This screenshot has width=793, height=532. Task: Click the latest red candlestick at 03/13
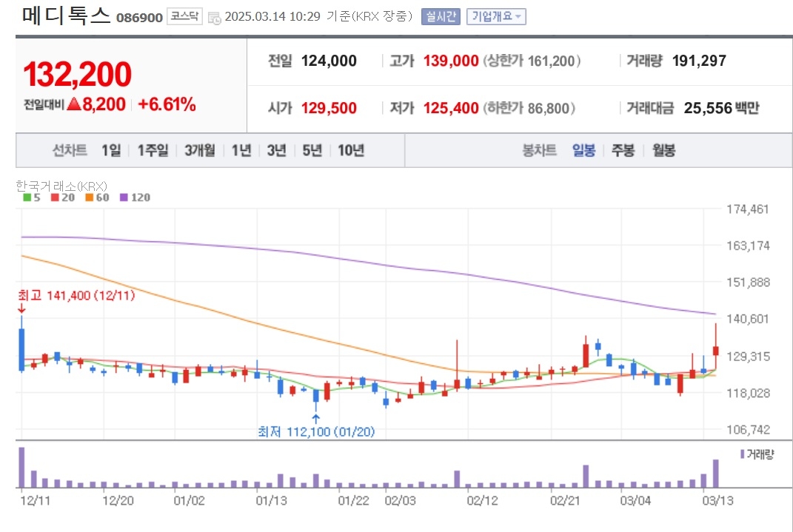coord(715,351)
